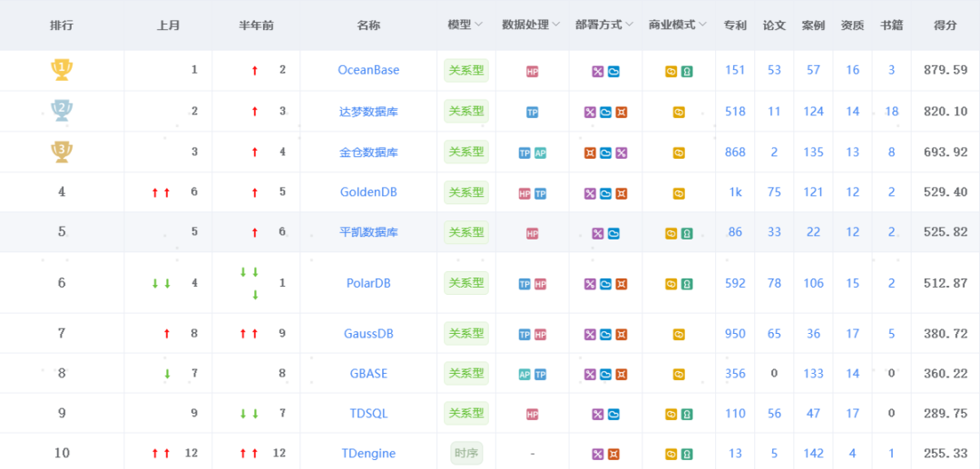Screen dimensions: 980x469
Task: Open the OceanBase database link
Action: click(368, 70)
